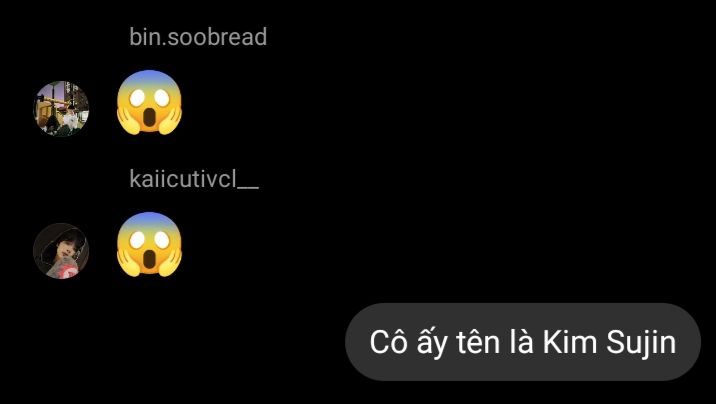Open kaiicutivcl__'s profile picture
Image resolution: width=716 pixels, height=404 pixels.
click(x=61, y=251)
